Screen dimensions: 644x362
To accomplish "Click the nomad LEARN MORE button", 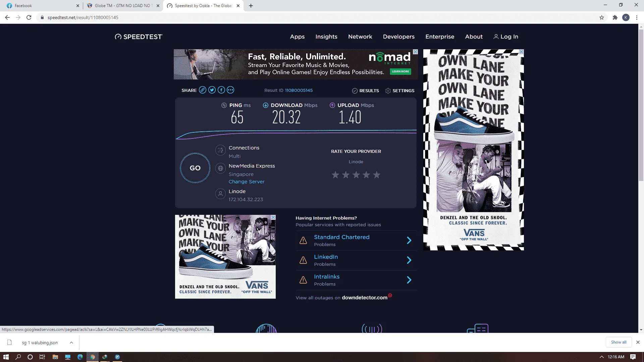I will [x=400, y=71].
